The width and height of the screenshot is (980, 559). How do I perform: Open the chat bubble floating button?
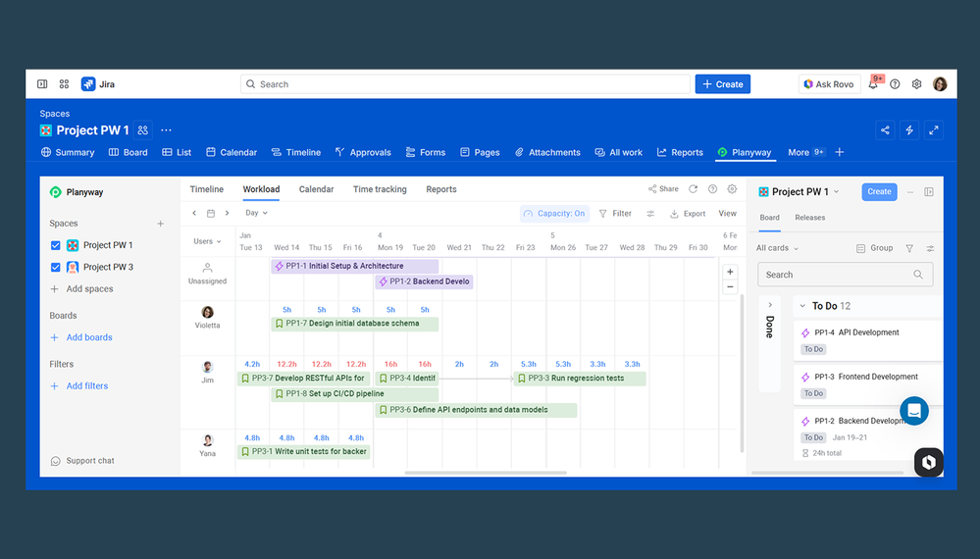tap(913, 411)
